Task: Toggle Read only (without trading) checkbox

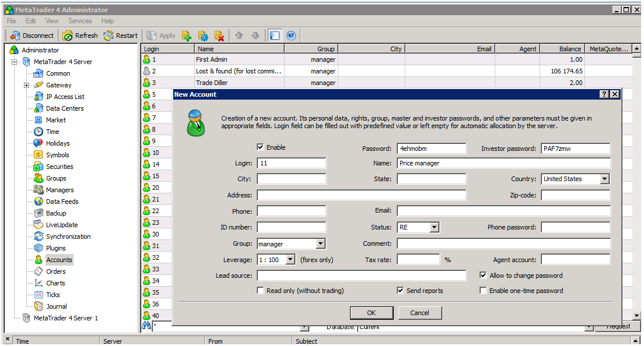Action: (260, 291)
